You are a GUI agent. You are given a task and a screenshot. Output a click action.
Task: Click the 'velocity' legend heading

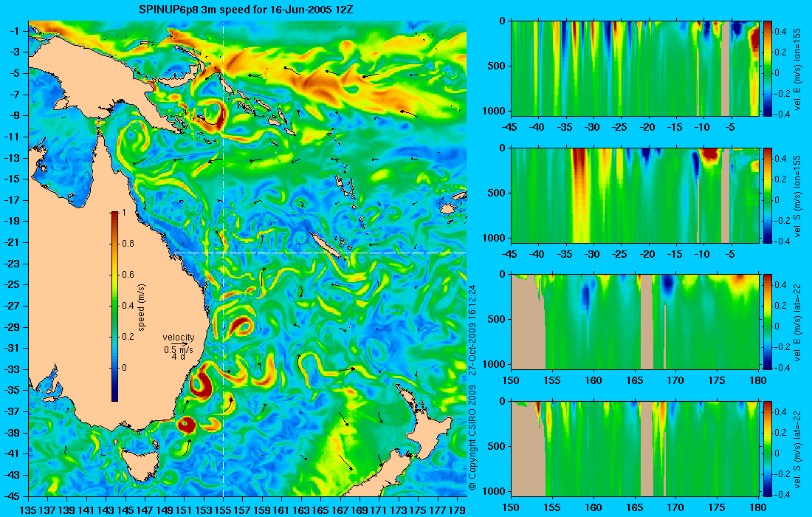point(179,338)
